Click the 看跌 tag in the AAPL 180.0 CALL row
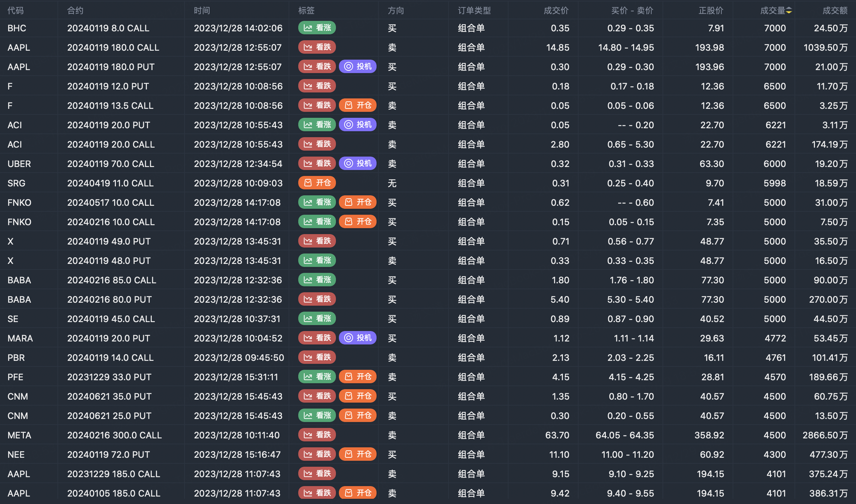This screenshot has height=504, width=856. pos(317,47)
